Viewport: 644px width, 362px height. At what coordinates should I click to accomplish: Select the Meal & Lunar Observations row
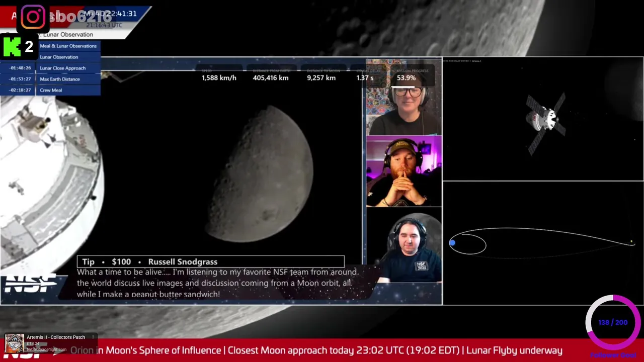click(68, 46)
